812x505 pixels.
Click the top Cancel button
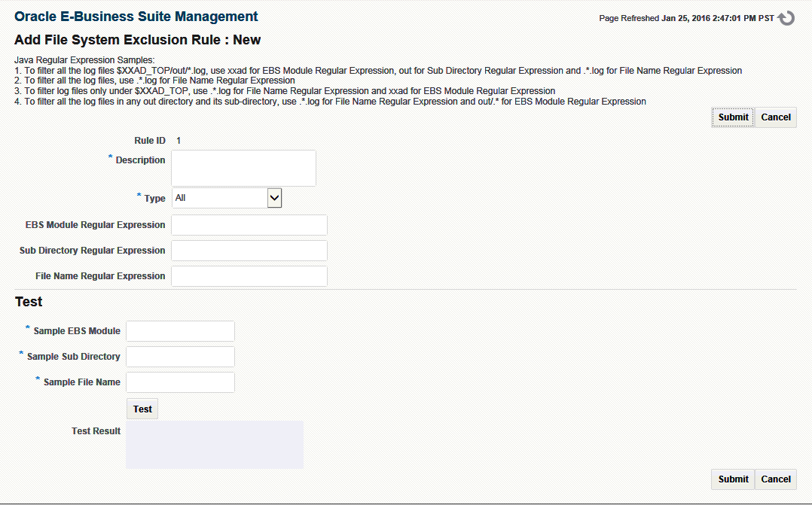(x=775, y=117)
